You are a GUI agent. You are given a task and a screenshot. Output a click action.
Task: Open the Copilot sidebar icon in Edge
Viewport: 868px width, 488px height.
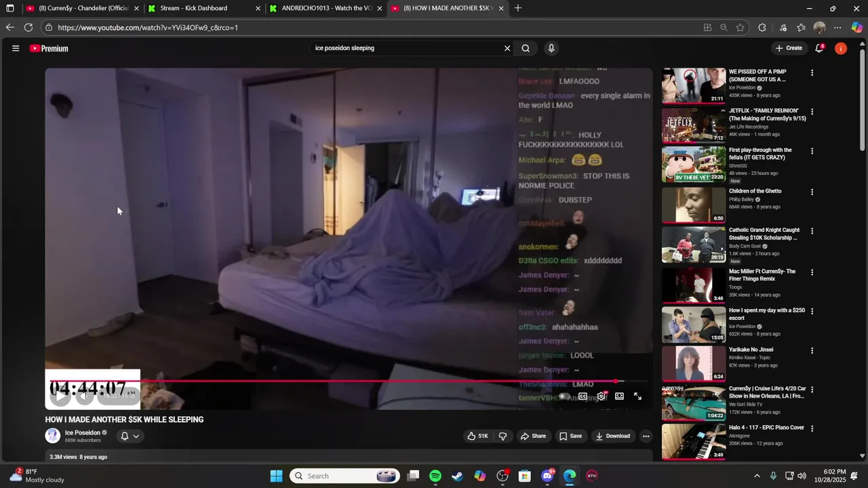(x=857, y=28)
